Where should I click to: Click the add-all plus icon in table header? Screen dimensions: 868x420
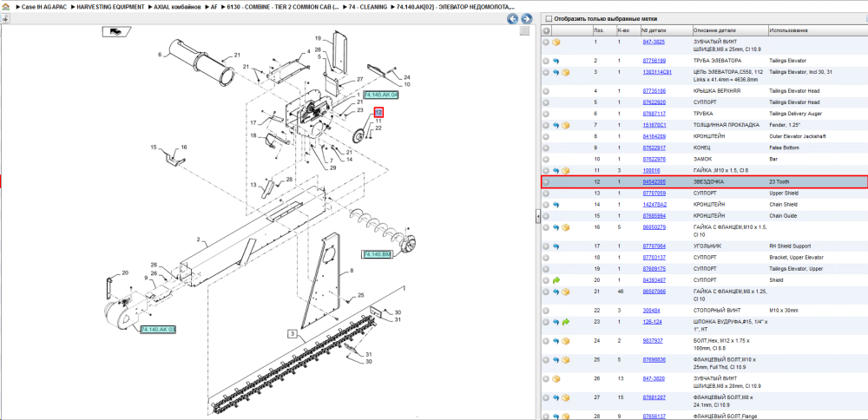(x=546, y=30)
